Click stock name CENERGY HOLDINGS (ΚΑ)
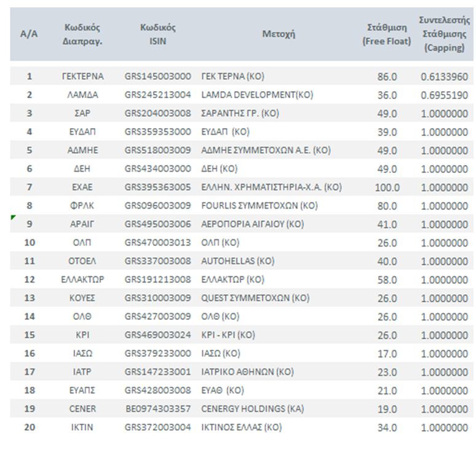476x451 pixels. (x=253, y=409)
